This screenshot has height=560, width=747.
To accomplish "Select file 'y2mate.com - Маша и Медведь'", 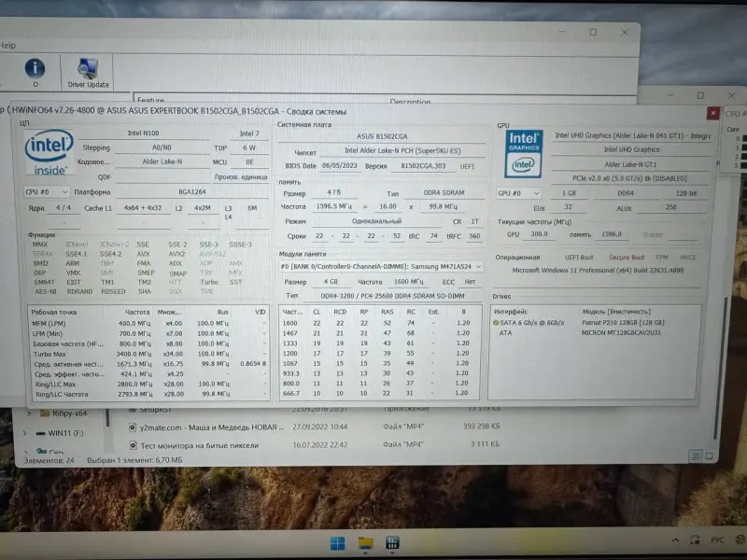I will 211,427.
